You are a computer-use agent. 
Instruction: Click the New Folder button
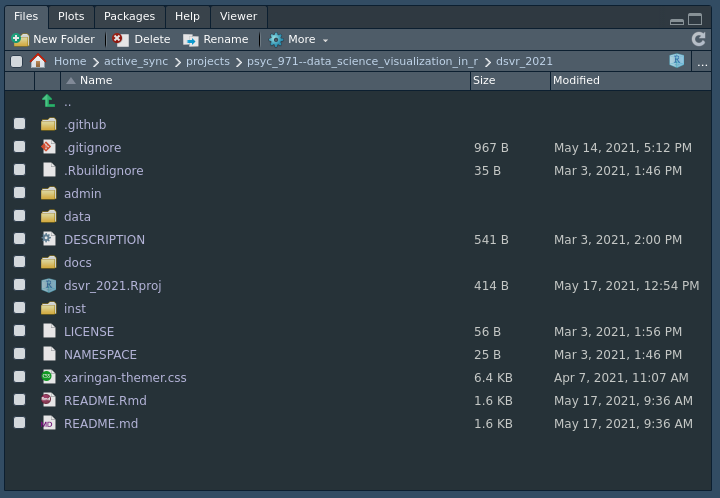point(54,40)
